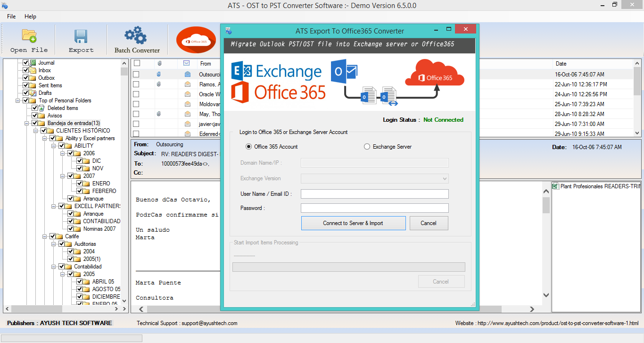
Task: Click Connect to Server & Import
Action: [x=353, y=223]
